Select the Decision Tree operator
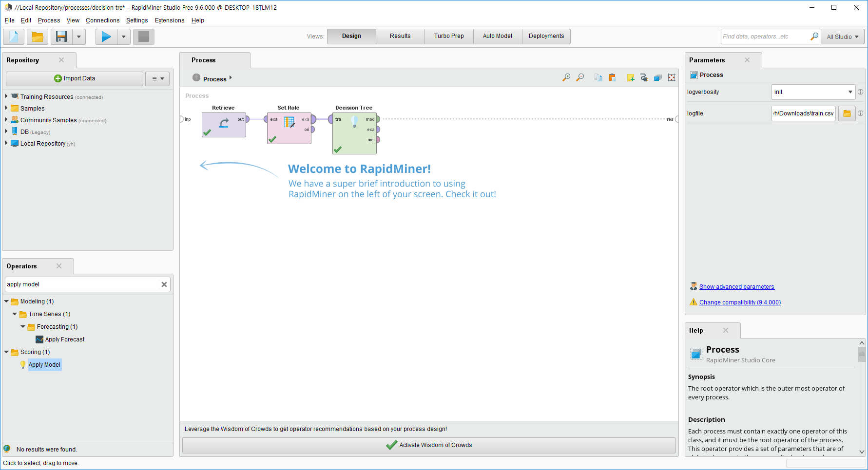The height and width of the screenshot is (470, 868). pyautogui.click(x=354, y=133)
